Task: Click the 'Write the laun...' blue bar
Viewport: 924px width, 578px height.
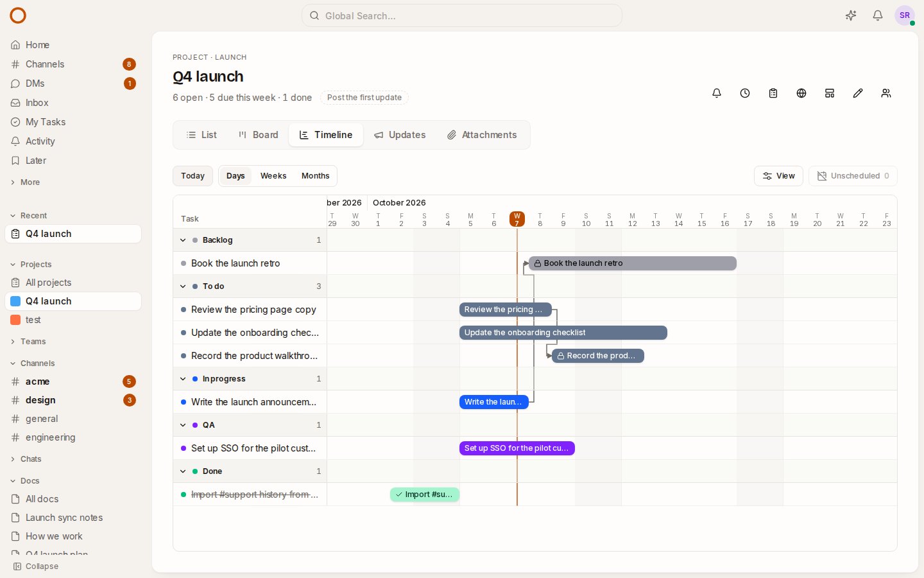Action: coord(494,402)
